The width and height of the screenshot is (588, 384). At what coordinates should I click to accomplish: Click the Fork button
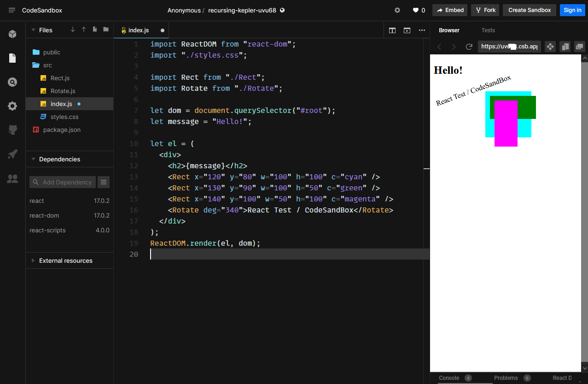[x=485, y=10]
